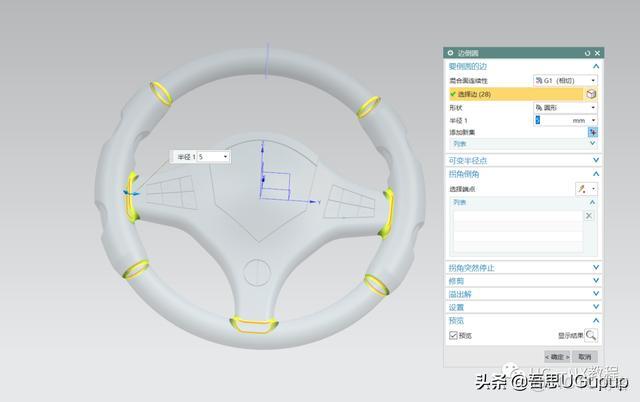
Task: Reset the Edge Blend dialog
Action: 587,53
